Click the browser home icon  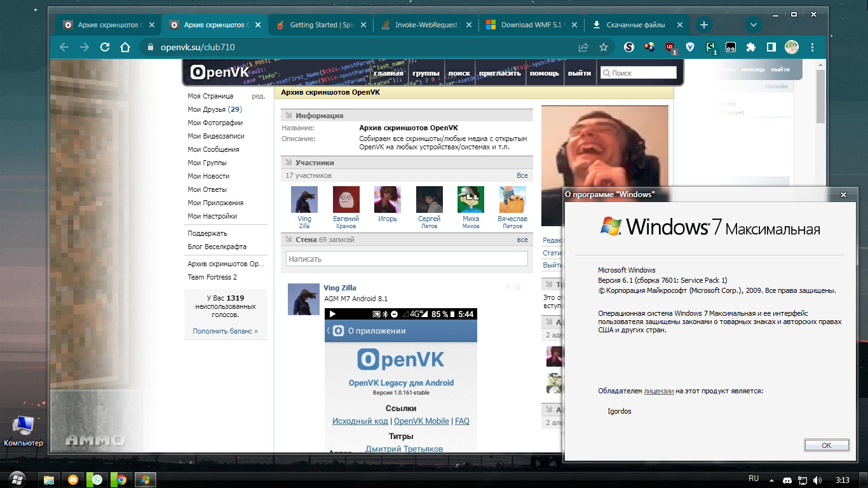pyautogui.click(x=125, y=48)
